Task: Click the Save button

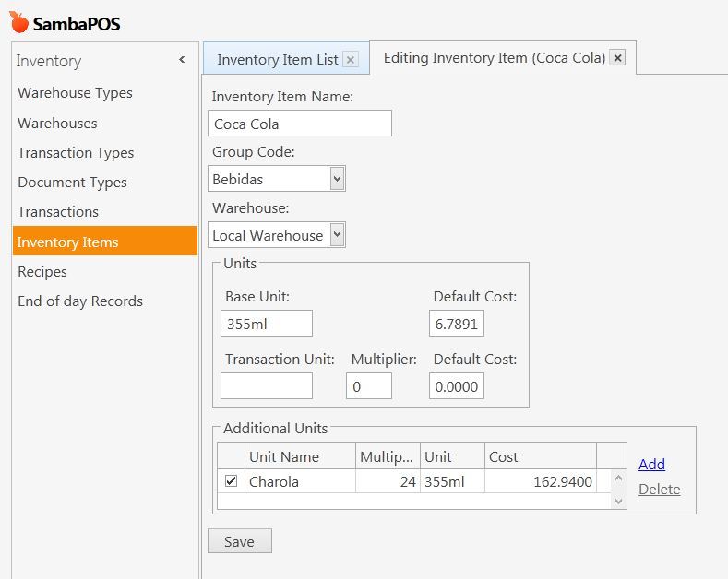Action: click(240, 541)
